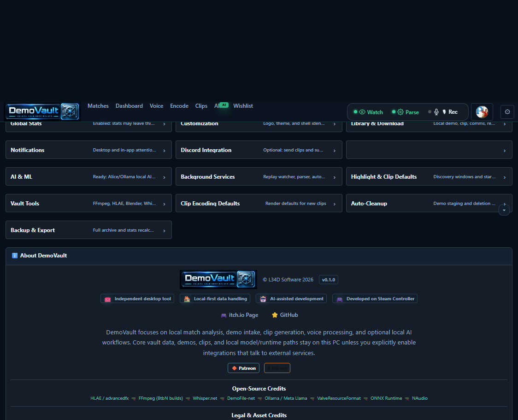Open the Encode page

(x=179, y=106)
